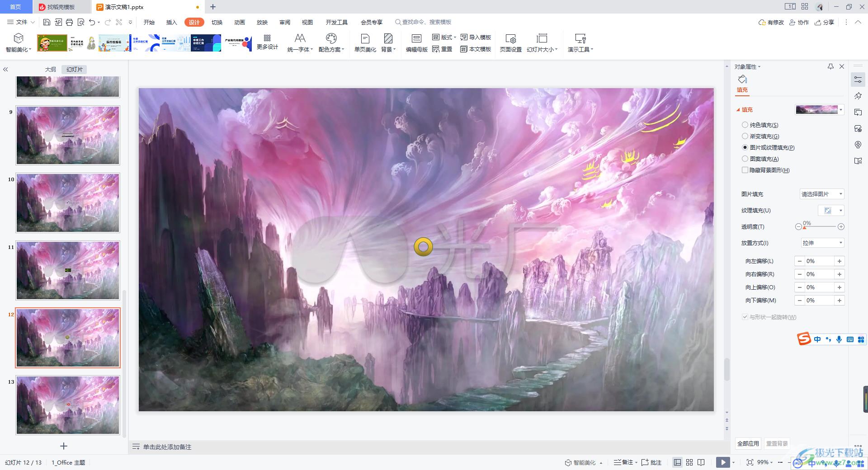The image size is (868, 470).
Task: Open 纹理填充 texture dropdown
Action: (x=831, y=210)
